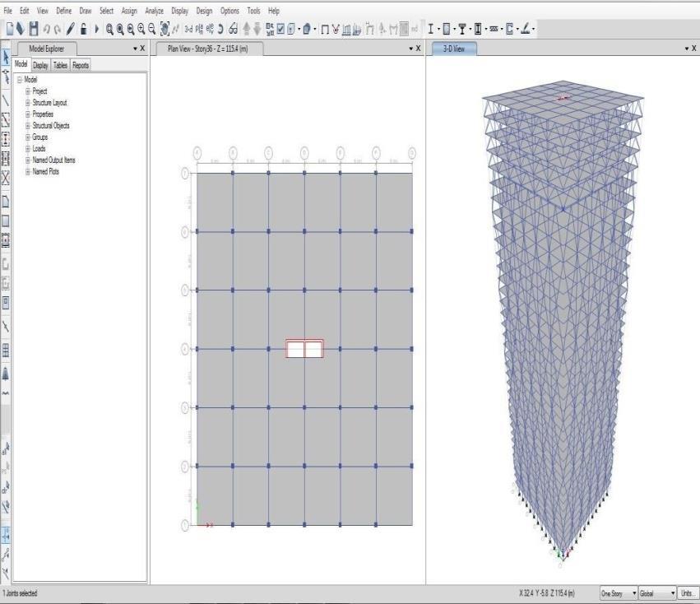Open the Assign menu
Screen dimensions: 700x604
(x=129, y=10)
